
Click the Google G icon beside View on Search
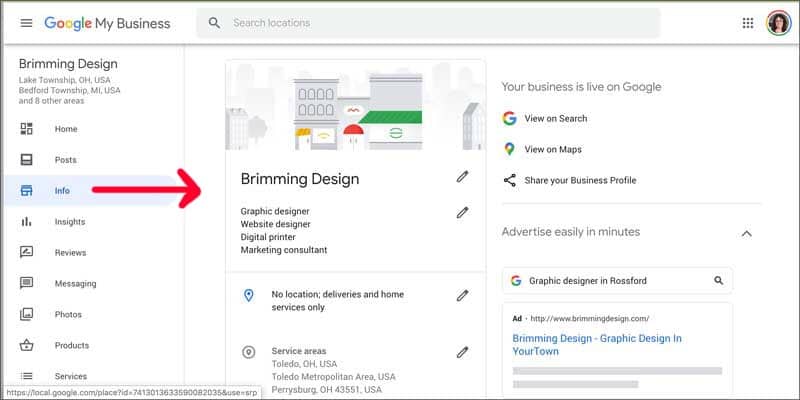(509, 118)
